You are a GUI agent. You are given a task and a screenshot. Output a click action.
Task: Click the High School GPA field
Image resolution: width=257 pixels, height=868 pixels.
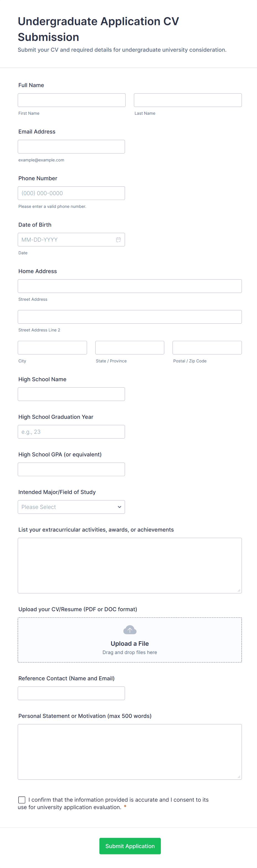(71, 469)
